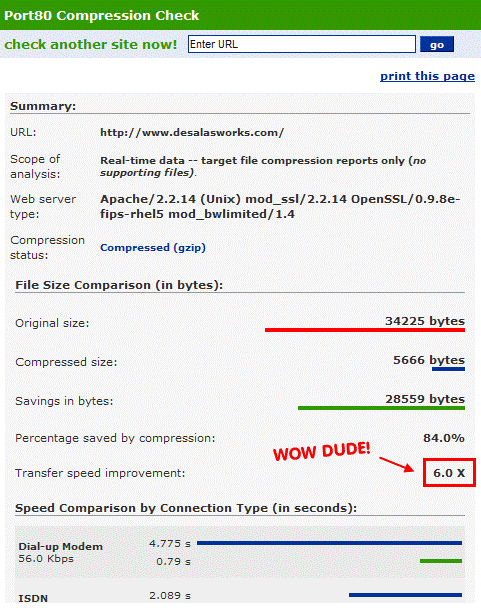Click the Apache web server type text

click(280, 206)
